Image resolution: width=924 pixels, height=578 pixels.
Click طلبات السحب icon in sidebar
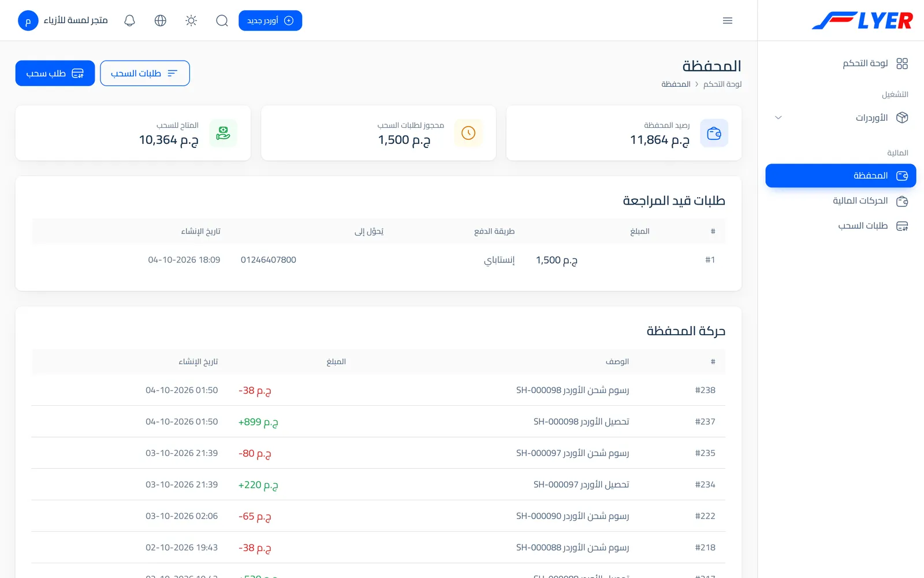[902, 226]
